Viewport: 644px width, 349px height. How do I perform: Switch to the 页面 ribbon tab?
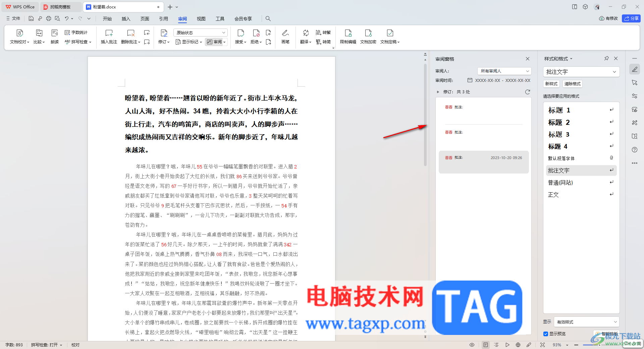pos(145,19)
